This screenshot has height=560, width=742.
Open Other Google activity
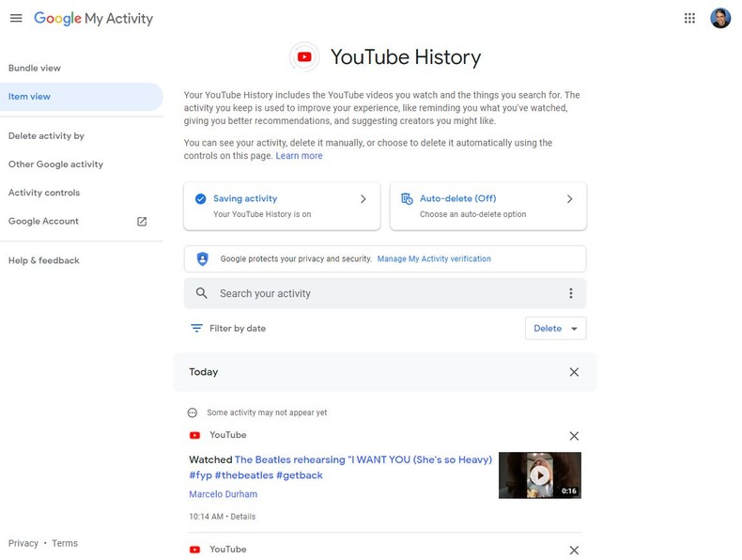click(x=55, y=164)
